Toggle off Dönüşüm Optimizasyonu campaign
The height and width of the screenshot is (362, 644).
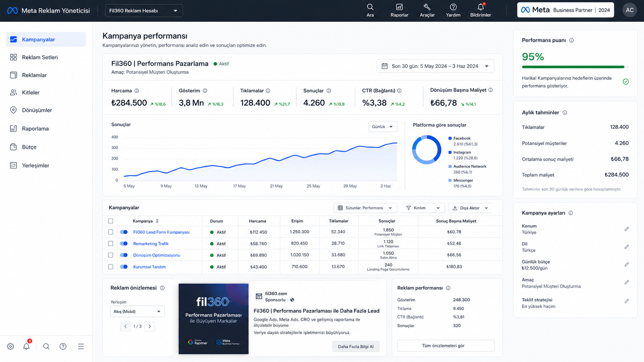[124, 255]
